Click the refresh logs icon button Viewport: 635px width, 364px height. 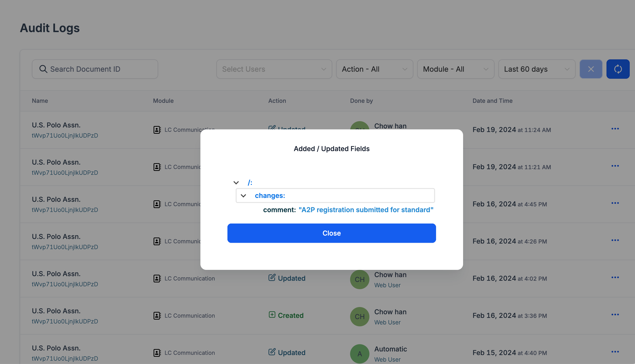(618, 69)
